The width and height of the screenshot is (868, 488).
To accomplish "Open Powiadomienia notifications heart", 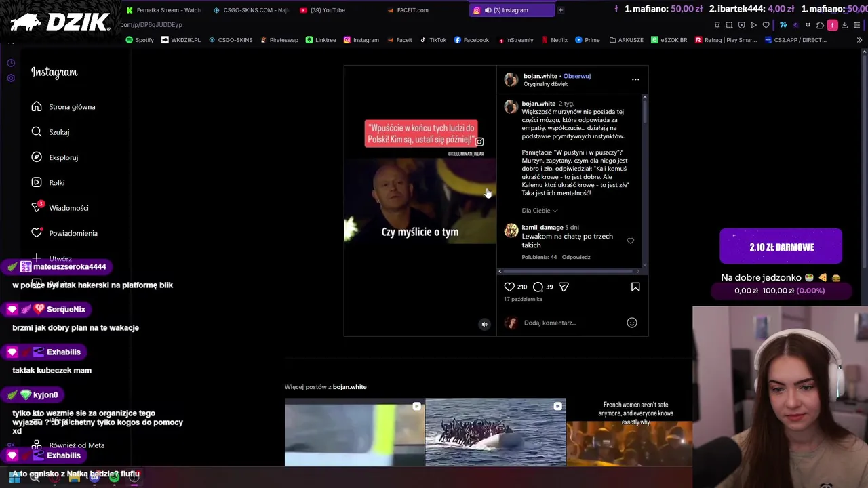I will tap(64, 233).
